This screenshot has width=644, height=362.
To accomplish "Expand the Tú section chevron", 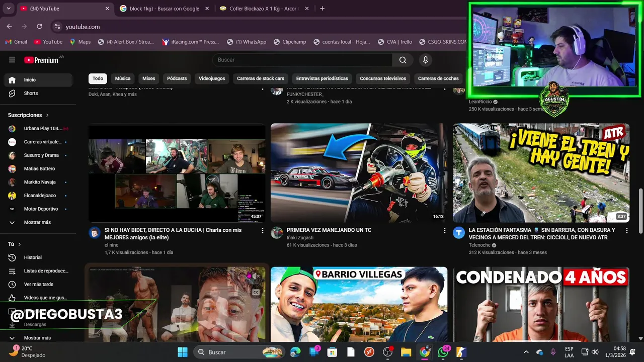I will click(20, 244).
